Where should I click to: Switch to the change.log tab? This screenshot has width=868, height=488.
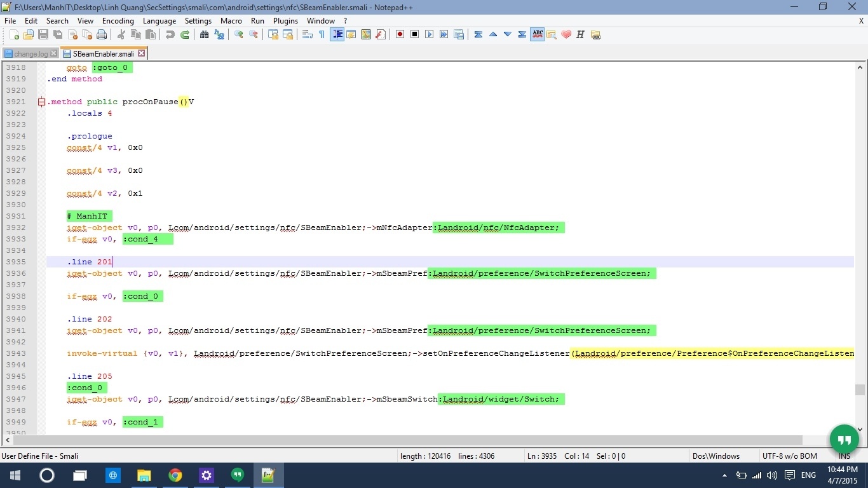(x=31, y=54)
